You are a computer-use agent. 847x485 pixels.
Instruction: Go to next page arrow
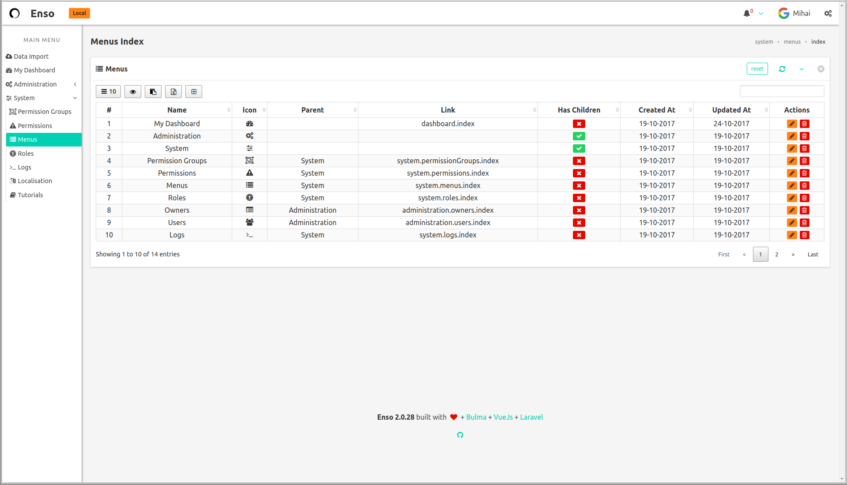point(793,254)
